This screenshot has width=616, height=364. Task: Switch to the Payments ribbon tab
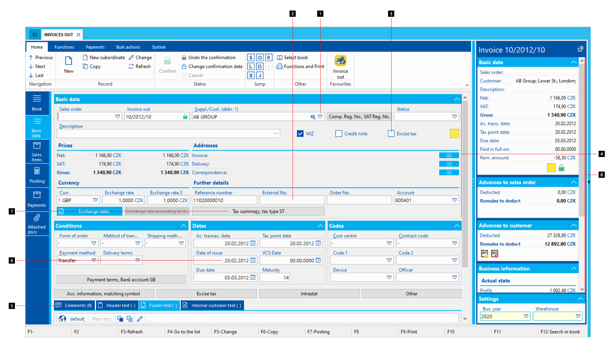95,47
